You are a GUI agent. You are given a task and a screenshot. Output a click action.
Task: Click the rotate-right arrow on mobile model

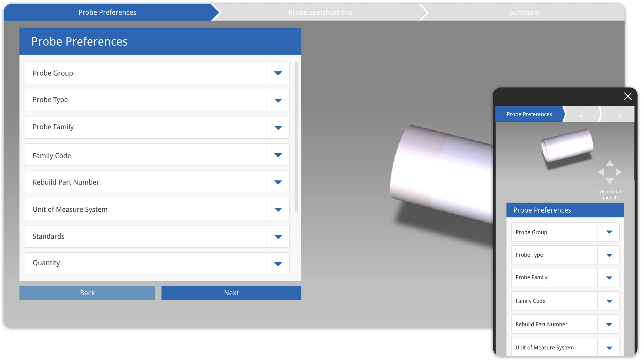click(619, 172)
